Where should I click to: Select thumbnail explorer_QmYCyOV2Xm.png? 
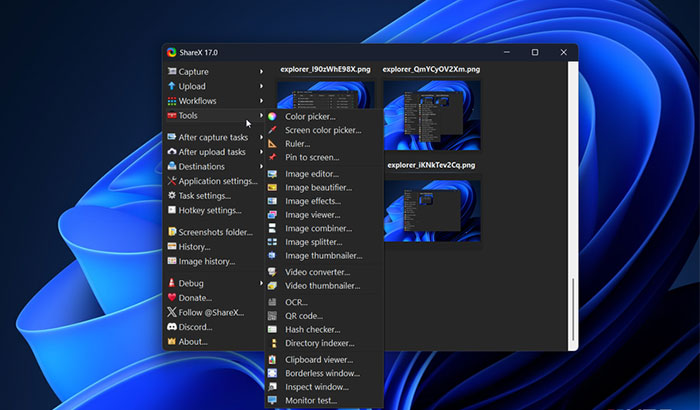coord(432,115)
